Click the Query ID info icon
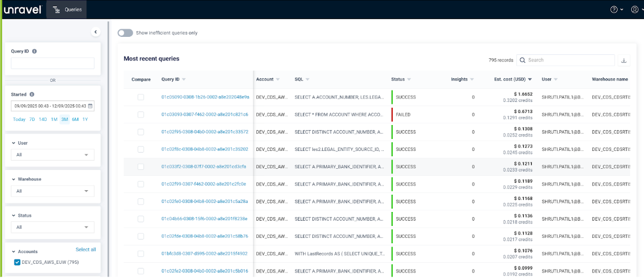This screenshot has width=644, height=280. pos(35,51)
